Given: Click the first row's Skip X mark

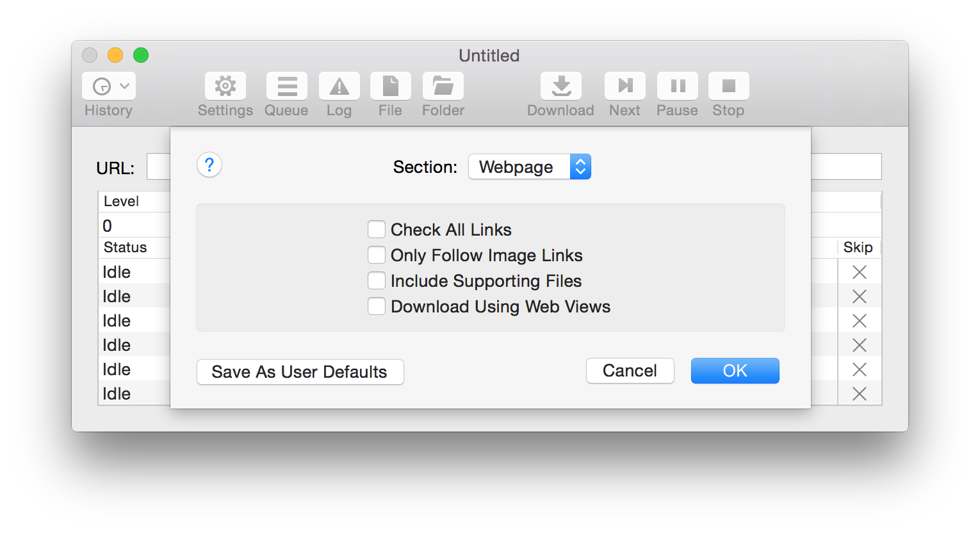Looking at the screenshot, I should (859, 272).
